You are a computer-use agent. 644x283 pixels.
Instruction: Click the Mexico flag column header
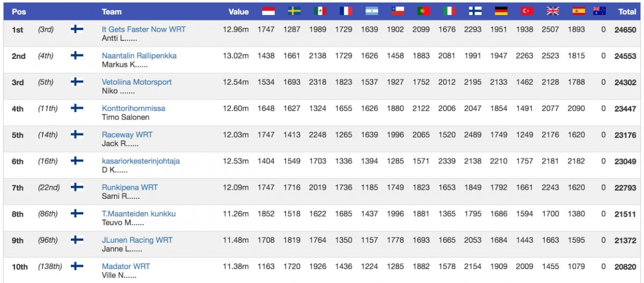(x=320, y=11)
